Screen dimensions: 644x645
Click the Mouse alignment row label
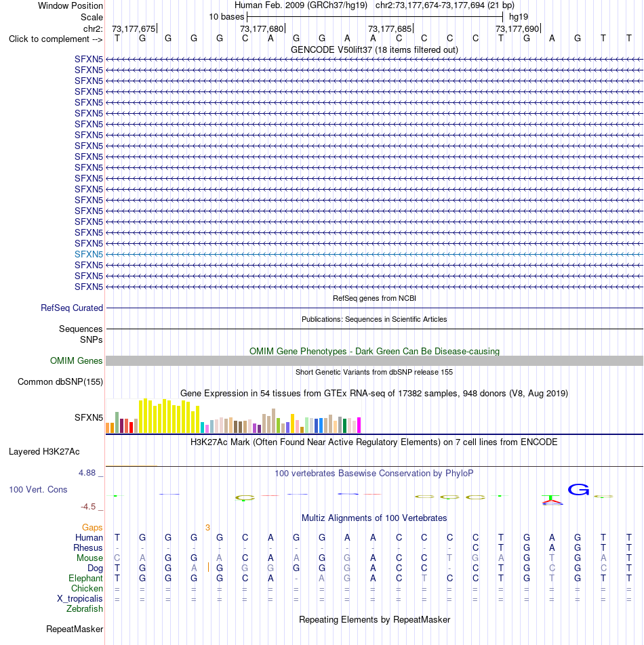pos(89,558)
